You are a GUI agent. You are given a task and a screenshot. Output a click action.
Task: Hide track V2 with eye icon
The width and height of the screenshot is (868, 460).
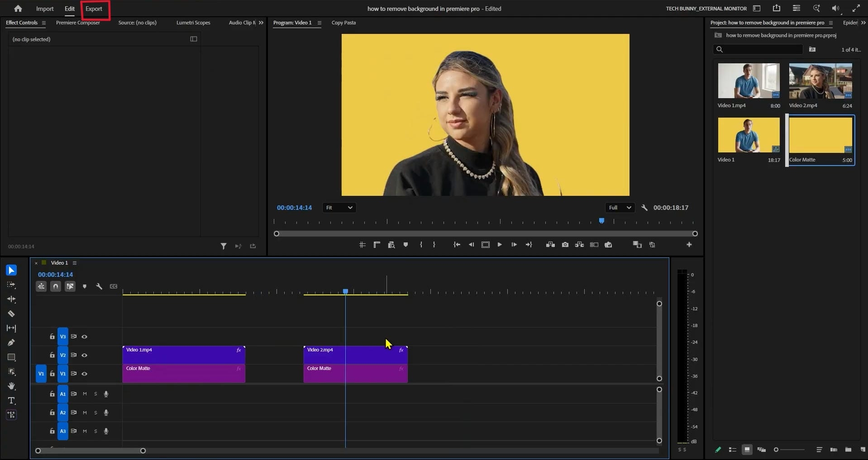click(x=84, y=355)
